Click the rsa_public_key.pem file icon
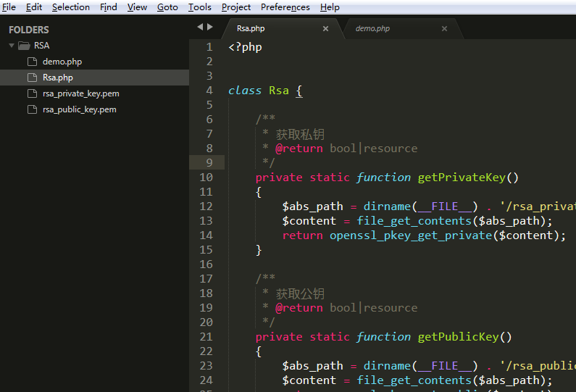The image size is (576, 392). tap(31, 109)
